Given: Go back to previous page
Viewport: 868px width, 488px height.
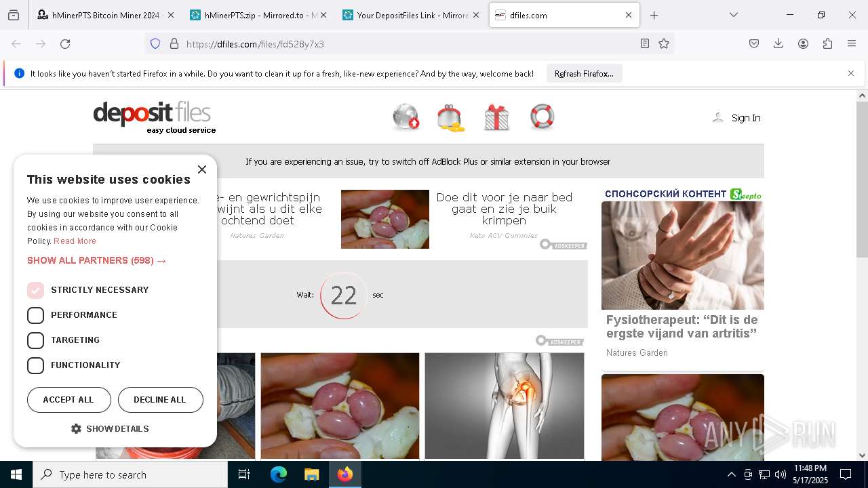Looking at the screenshot, I should tap(16, 44).
